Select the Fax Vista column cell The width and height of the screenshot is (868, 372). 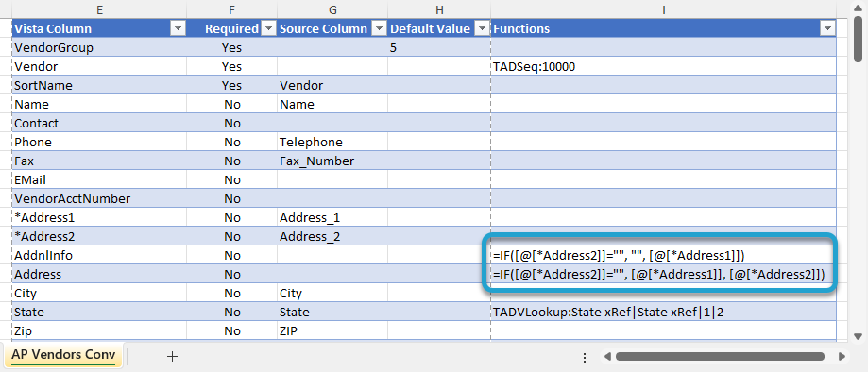click(99, 161)
